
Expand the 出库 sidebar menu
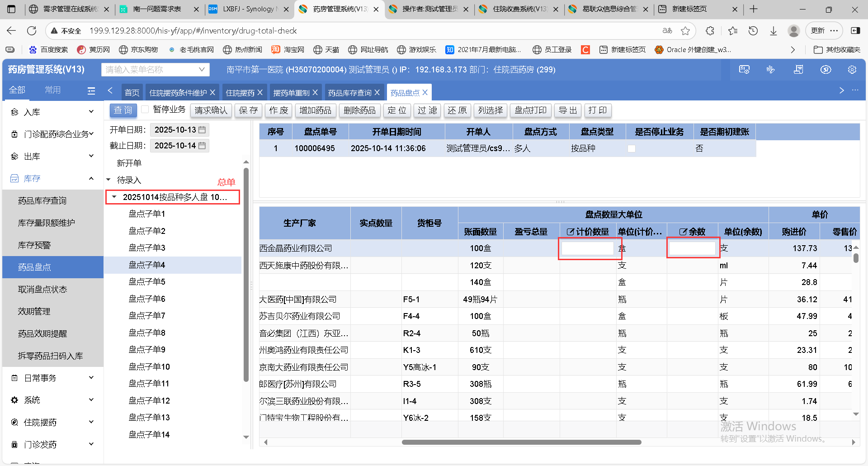53,156
